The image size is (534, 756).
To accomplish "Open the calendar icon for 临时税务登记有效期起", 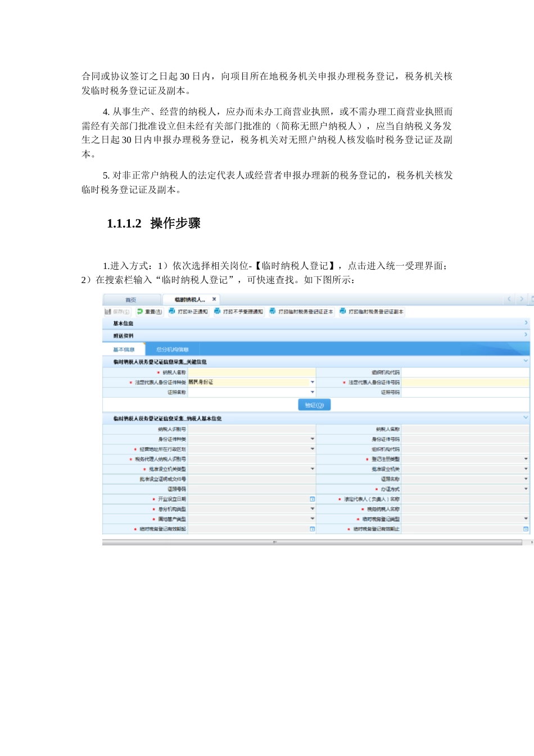I will (313, 529).
